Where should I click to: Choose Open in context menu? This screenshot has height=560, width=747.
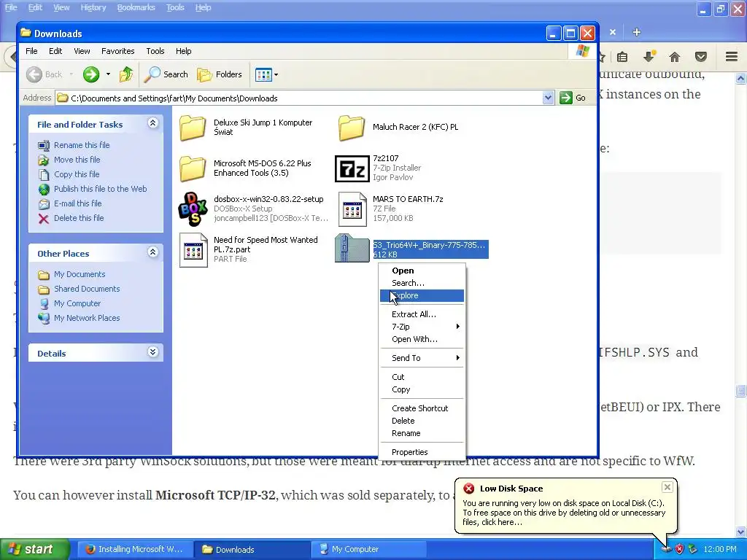(422, 271)
